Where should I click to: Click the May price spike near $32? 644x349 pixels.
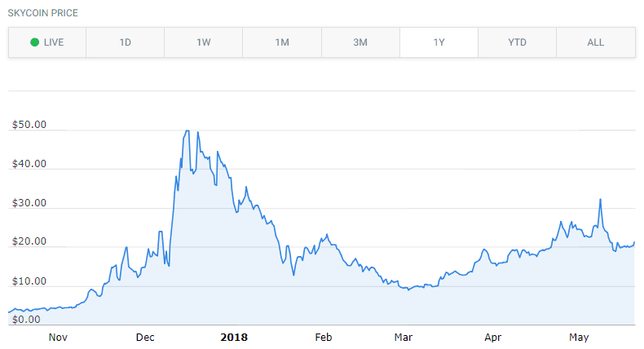coord(601,200)
